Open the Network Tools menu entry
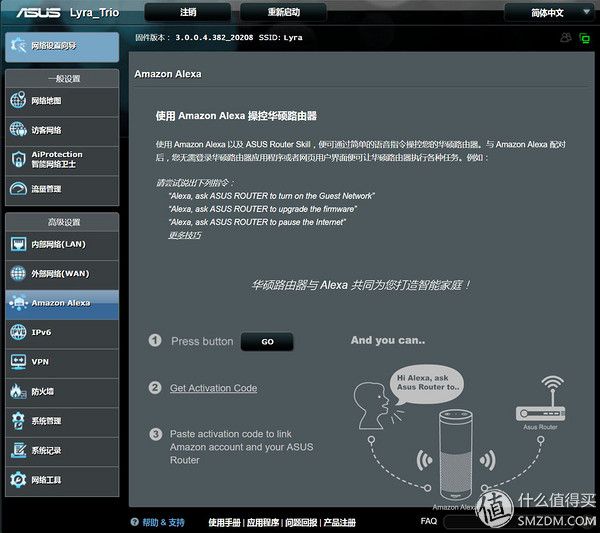600x533 pixels. (62, 480)
